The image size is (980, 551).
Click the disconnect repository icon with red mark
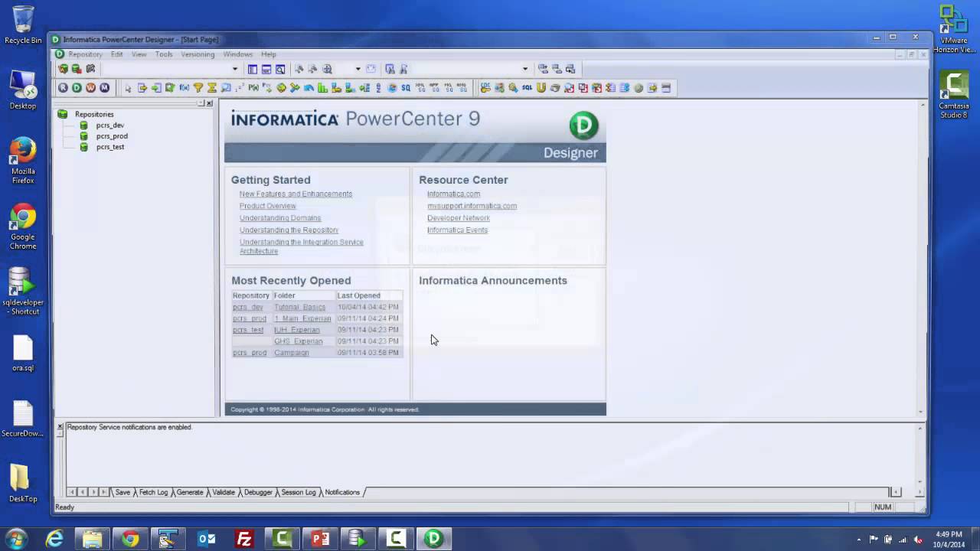tap(77, 69)
